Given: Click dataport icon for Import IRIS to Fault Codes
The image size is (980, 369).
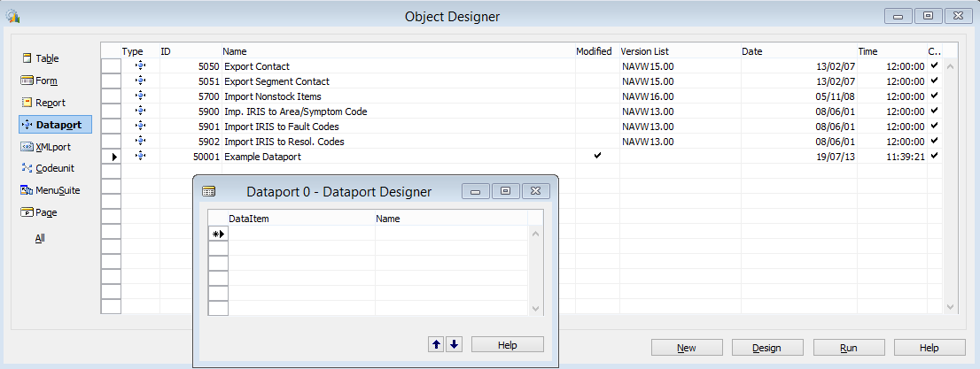Looking at the screenshot, I should click(141, 127).
